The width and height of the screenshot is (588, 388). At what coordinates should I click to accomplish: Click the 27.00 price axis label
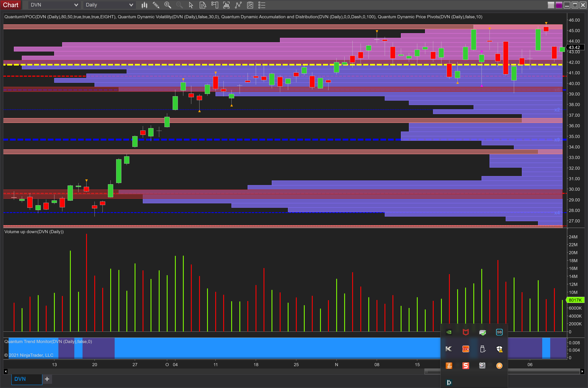(x=574, y=221)
